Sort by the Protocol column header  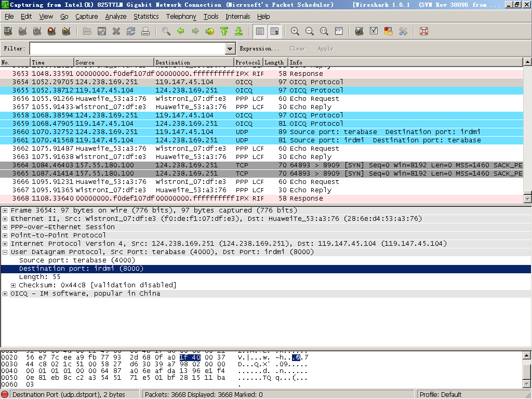(x=249, y=62)
